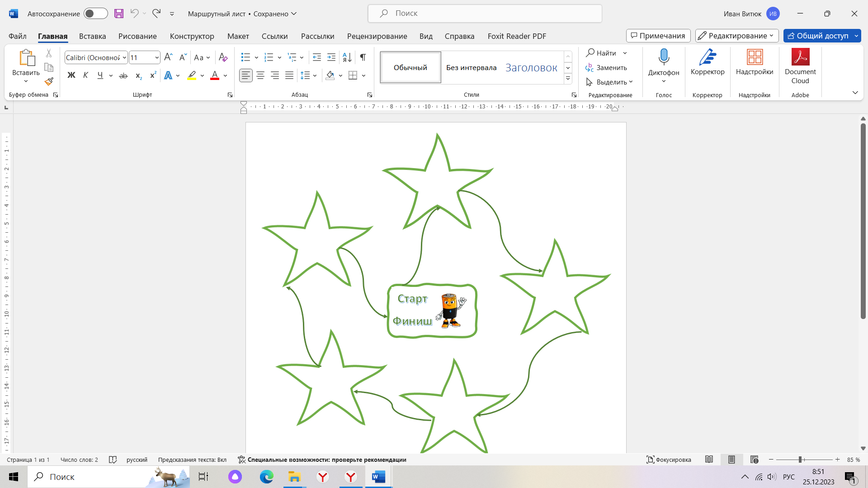
Task: Open the Рецензирование ribbon tab
Action: (x=377, y=36)
